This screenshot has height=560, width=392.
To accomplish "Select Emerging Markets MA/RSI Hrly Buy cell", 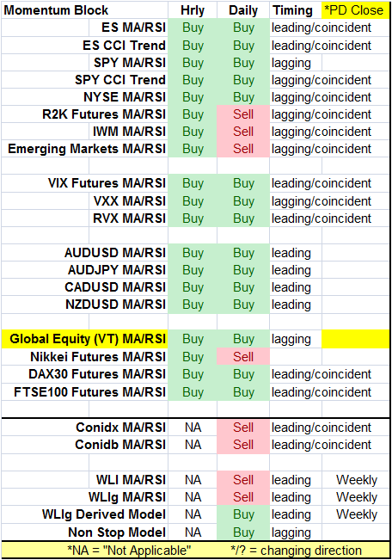I will (193, 149).
